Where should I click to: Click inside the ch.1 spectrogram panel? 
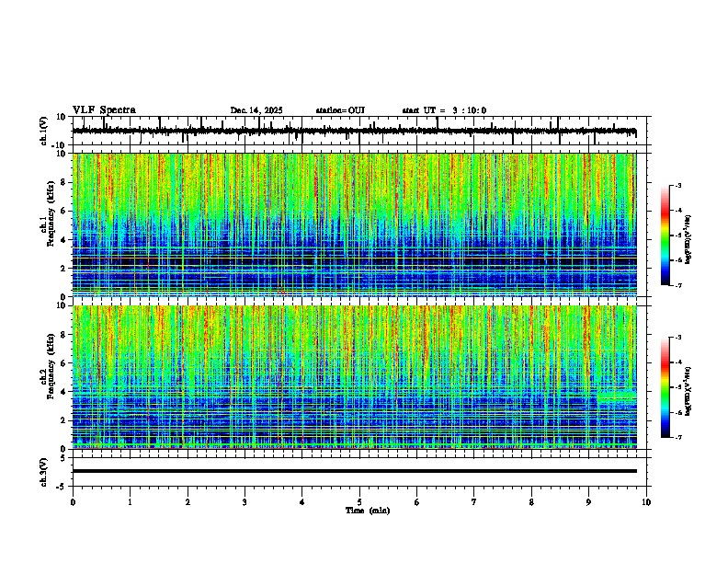[354, 224]
